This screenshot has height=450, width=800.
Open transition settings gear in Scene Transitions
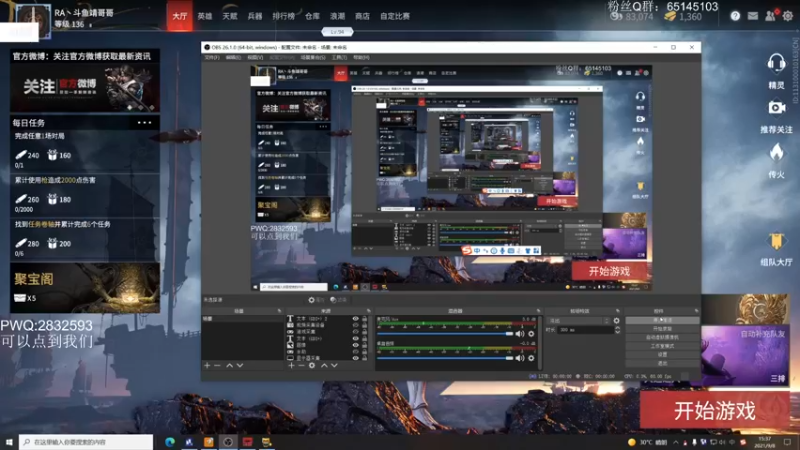[616, 320]
